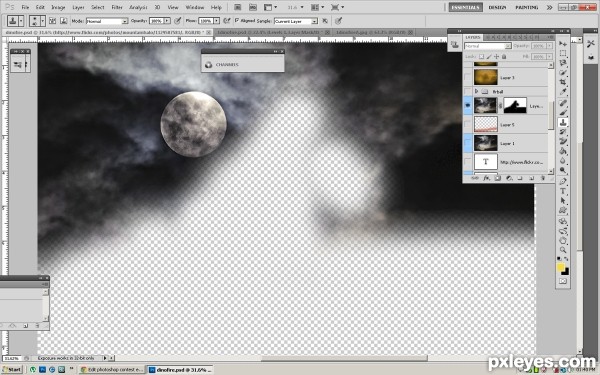Switch to the Layers tab

[x=473, y=38]
